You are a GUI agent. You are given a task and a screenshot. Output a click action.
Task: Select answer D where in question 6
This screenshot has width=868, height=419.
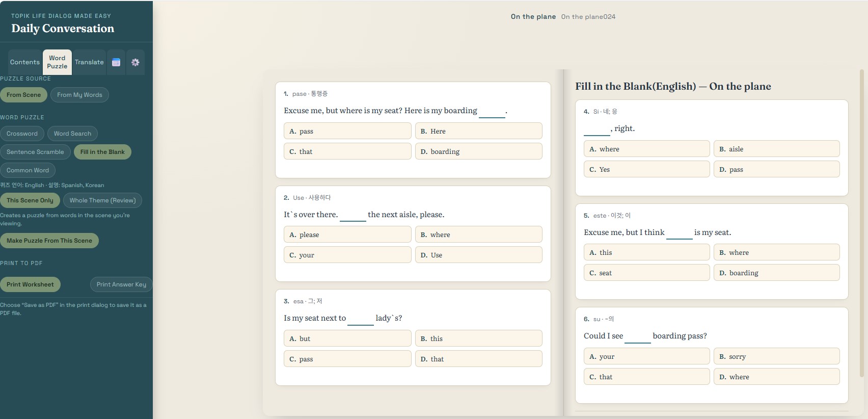(x=777, y=377)
